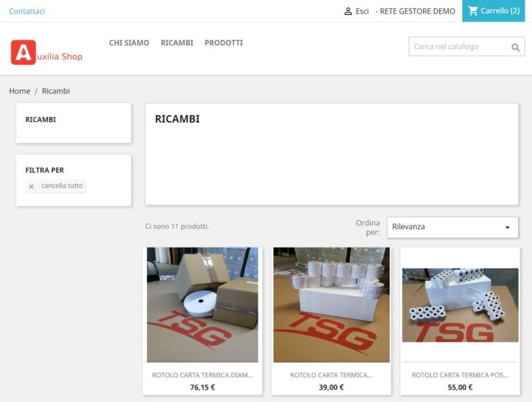Open the 39,00 € product image
Viewport: 532px width, 402px height.
332,304
